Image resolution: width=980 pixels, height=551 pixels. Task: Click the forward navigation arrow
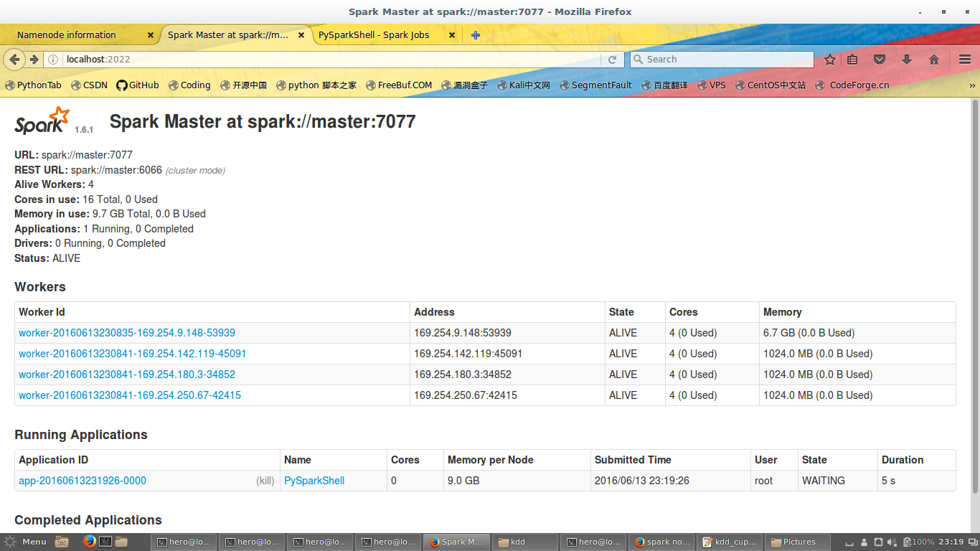[x=34, y=60]
